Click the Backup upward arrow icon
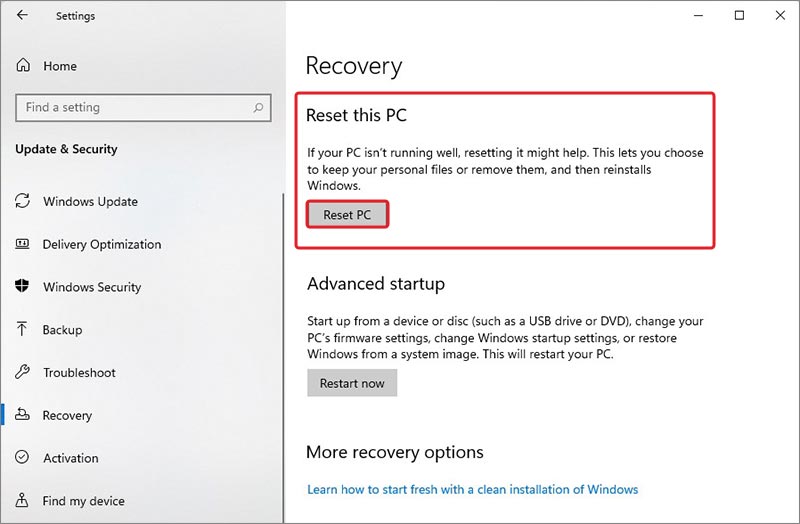The height and width of the screenshot is (524, 800). click(x=22, y=329)
